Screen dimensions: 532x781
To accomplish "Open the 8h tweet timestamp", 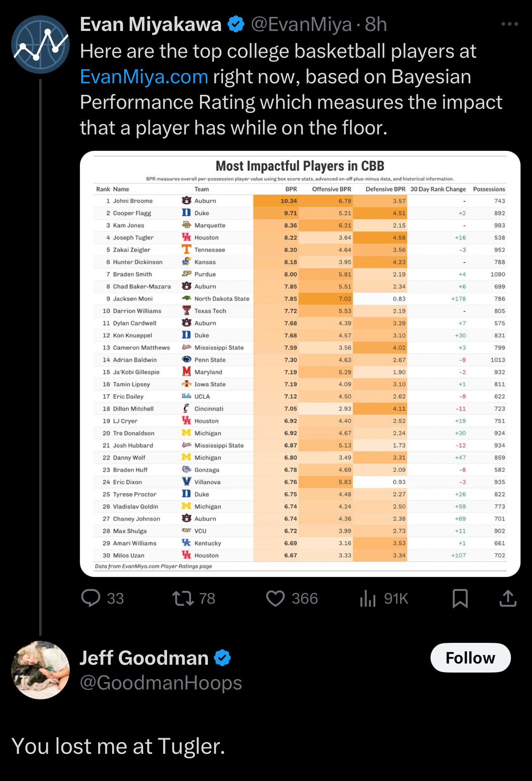I will pyautogui.click(x=376, y=24).
